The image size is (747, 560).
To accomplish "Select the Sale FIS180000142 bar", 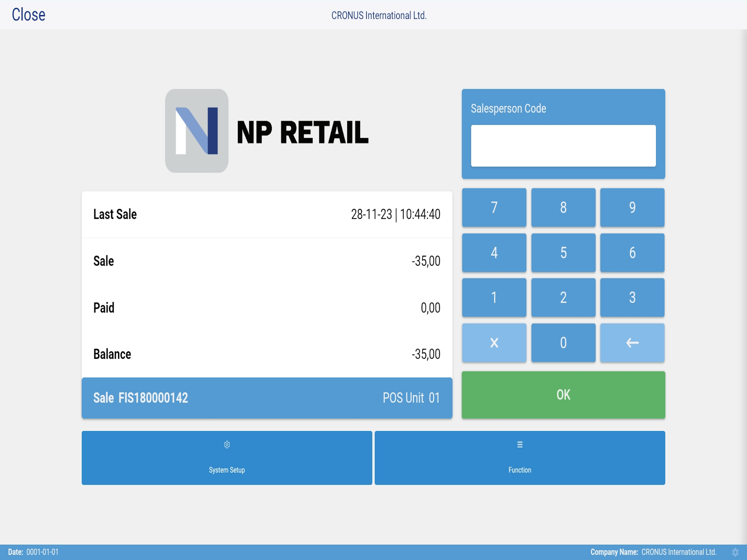I will (x=267, y=398).
